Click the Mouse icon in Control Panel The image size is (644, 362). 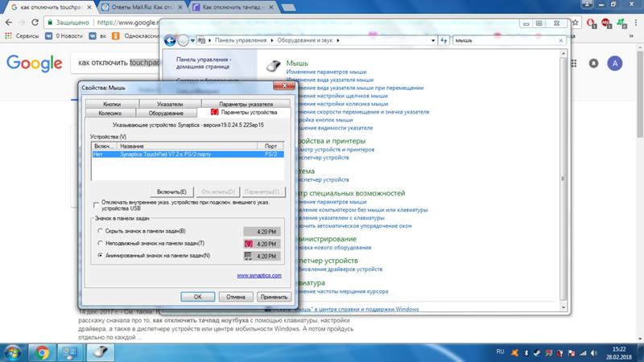[273, 65]
